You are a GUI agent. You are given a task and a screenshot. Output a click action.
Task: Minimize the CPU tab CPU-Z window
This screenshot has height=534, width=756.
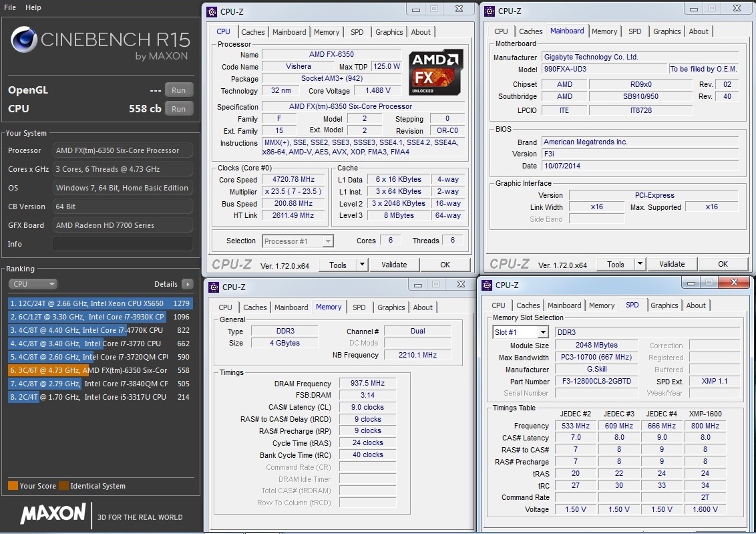[x=416, y=9]
